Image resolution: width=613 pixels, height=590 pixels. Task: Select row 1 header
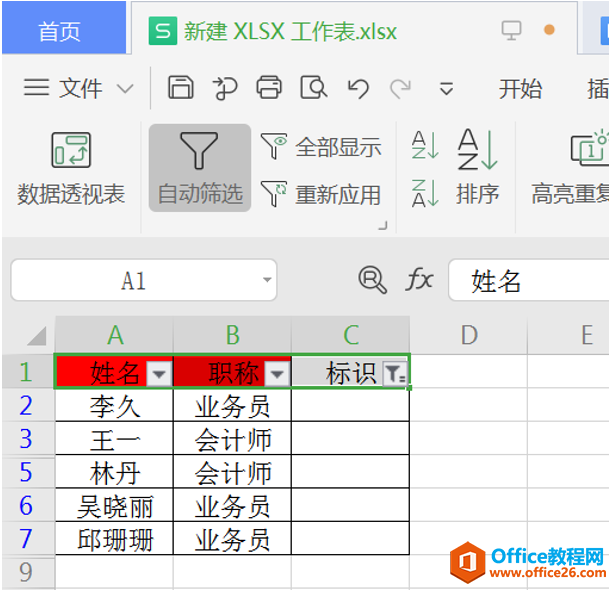pyautogui.click(x=27, y=371)
